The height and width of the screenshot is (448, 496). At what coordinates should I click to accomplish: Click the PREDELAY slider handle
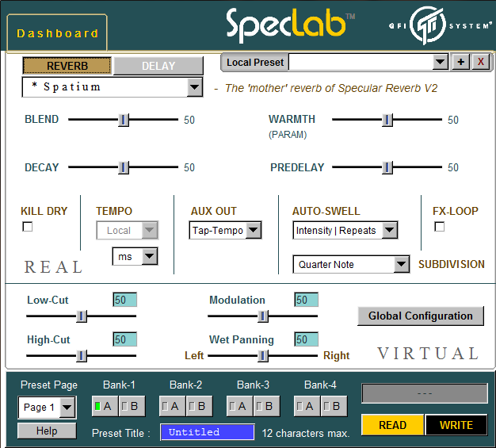(x=387, y=167)
